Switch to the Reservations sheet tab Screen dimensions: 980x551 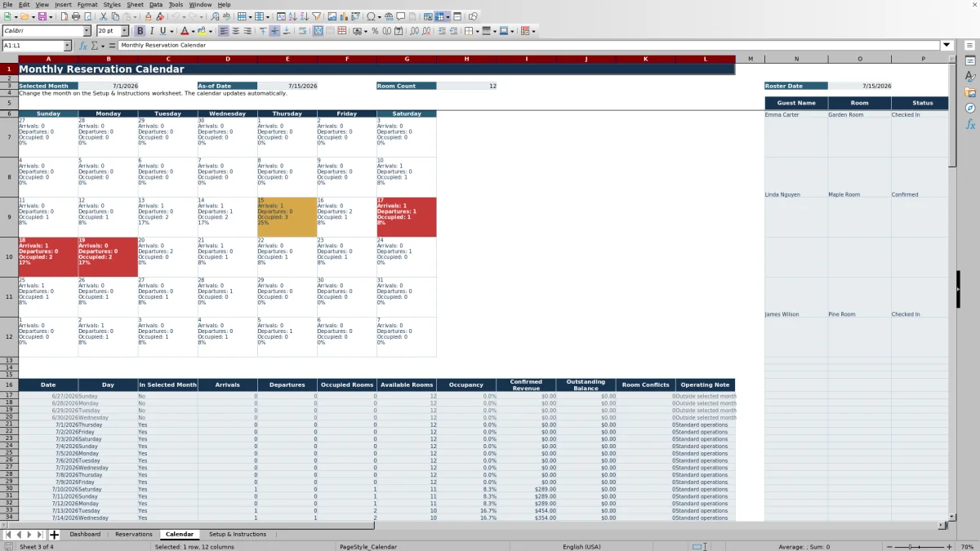point(134,534)
